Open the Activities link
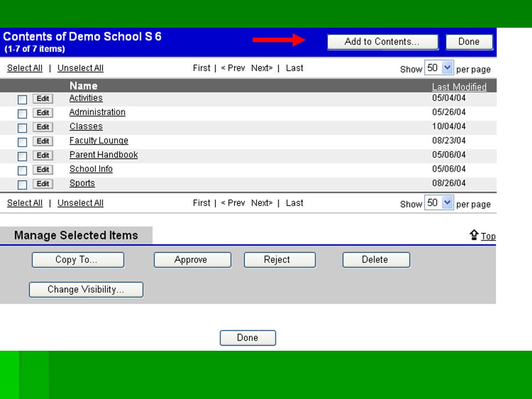The image size is (532, 399). coord(86,98)
